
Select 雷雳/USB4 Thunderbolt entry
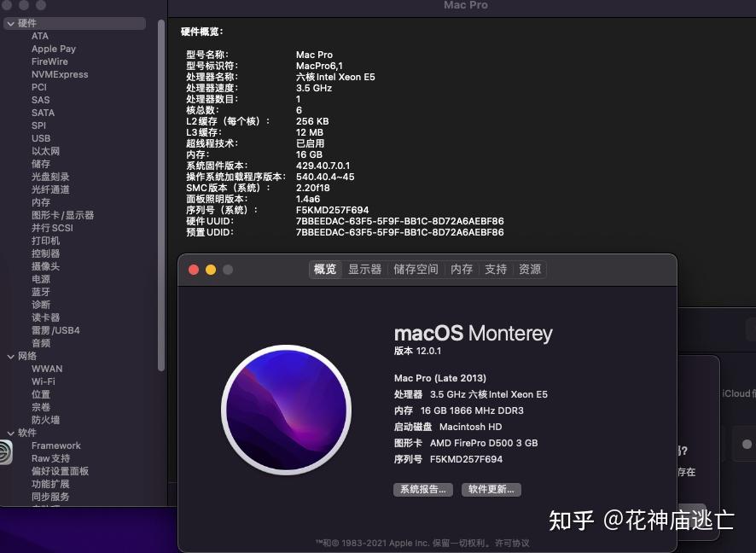(55, 330)
